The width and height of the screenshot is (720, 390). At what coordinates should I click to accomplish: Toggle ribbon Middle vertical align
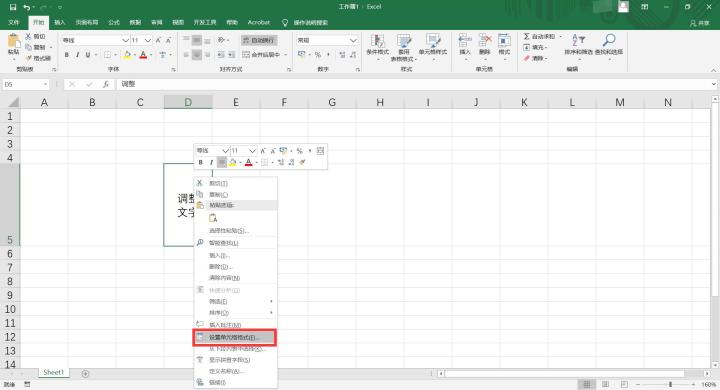pos(197,40)
